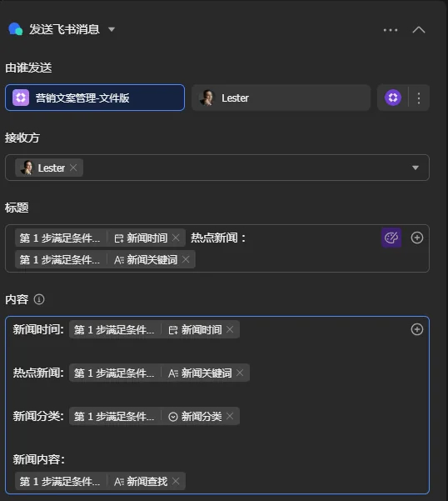Click 由谁发送 section label

[x=28, y=68]
